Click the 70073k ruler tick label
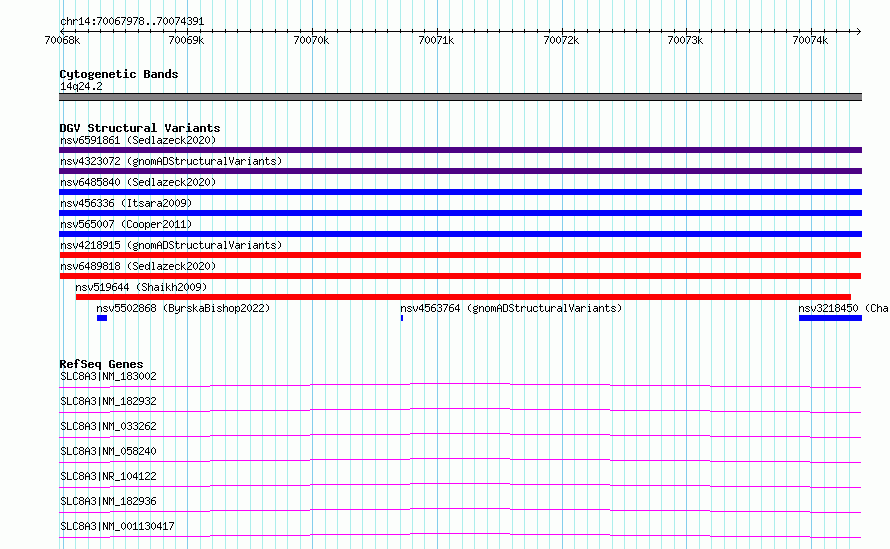The height and width of the screenshot is (549, 890). click(x=685, y=40)
